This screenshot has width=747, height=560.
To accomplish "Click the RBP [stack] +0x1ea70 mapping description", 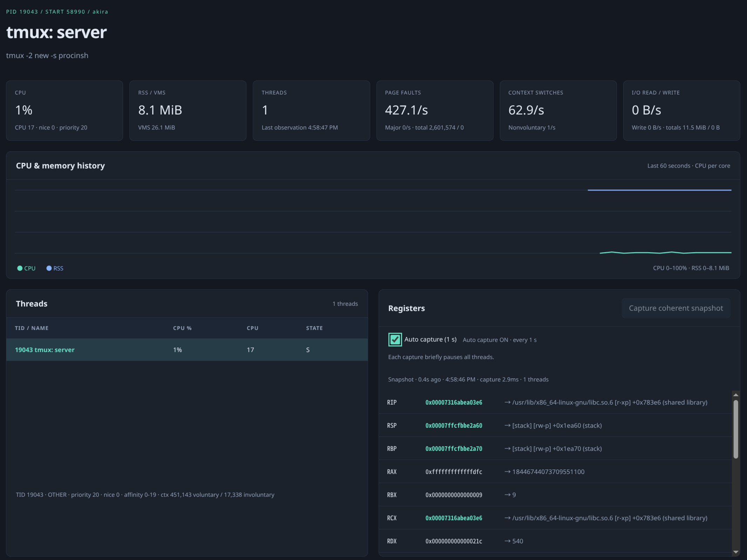I will click(553, 449).
